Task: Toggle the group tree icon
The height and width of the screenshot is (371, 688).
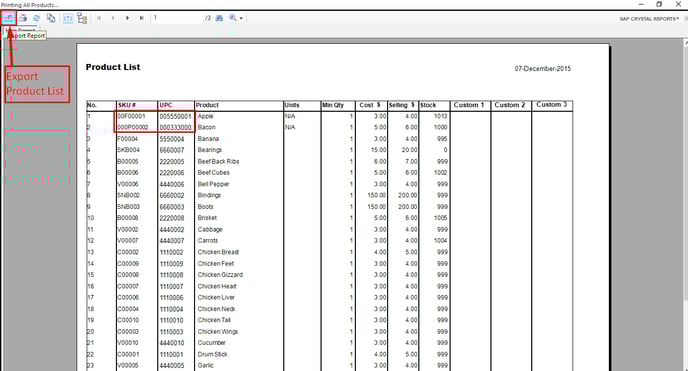Action: tap(82, 18)
